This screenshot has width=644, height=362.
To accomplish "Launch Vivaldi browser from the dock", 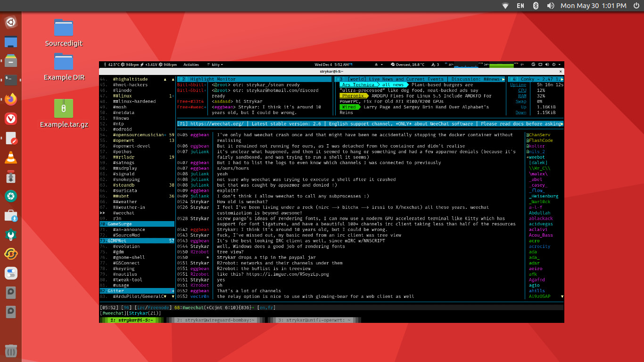I will [11, 119].
